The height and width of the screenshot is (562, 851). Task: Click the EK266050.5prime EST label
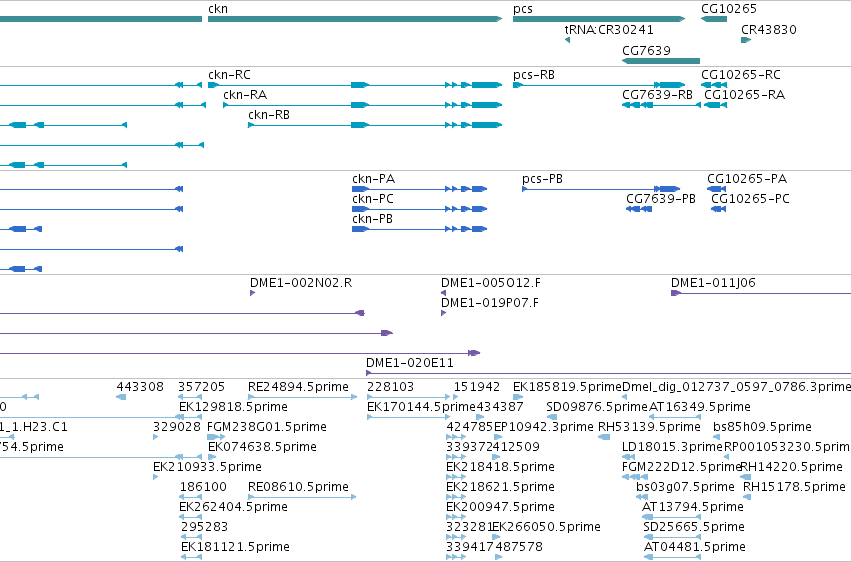pos(546,528)
